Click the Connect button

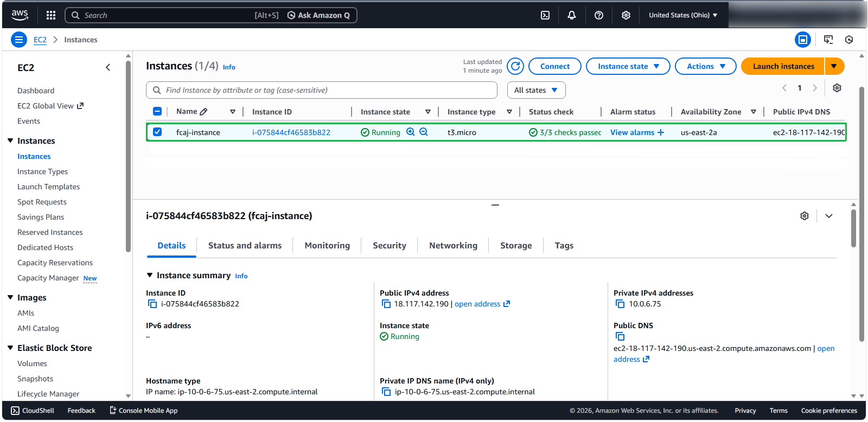click(x=555, y=66)
